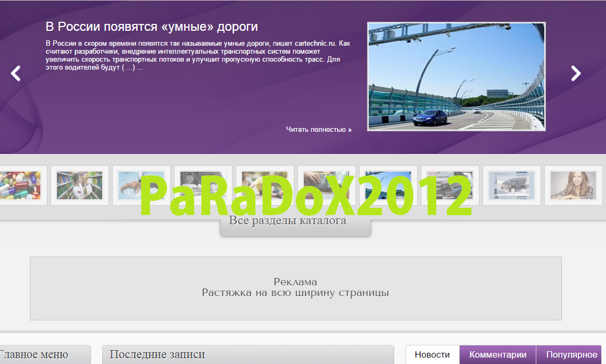Select the smiling woman portrait thumbnail
This screenshot has height=364, width=606.
pos(573,185)
